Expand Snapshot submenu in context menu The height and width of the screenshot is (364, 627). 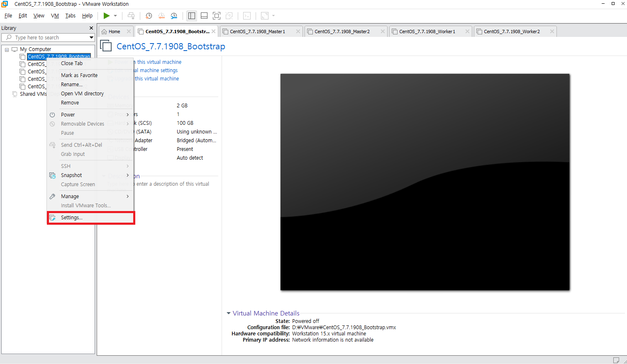click(90, 175)
